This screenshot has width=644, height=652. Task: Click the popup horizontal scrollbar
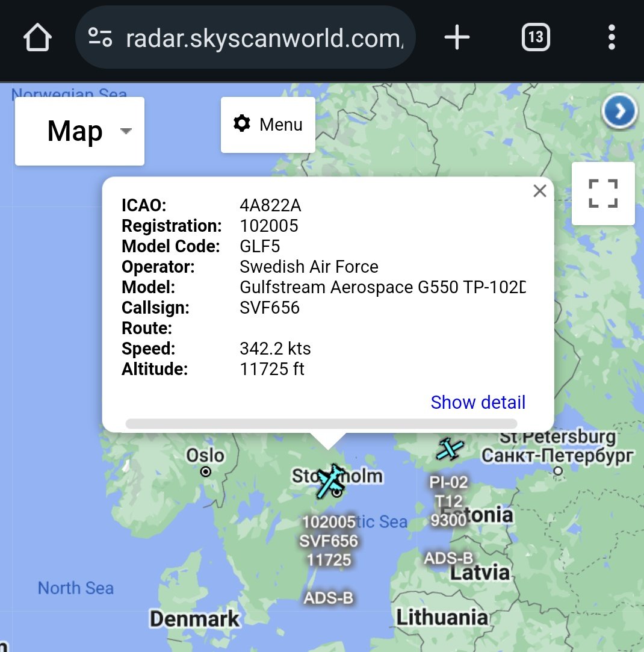(x=321, y=424)
